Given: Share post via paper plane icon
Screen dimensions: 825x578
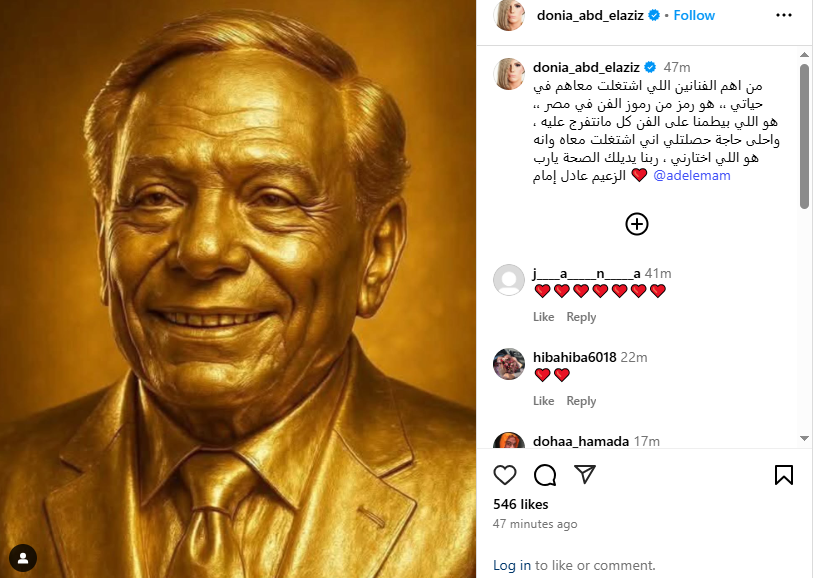Looking at the screenshot, I should (585, 474).
